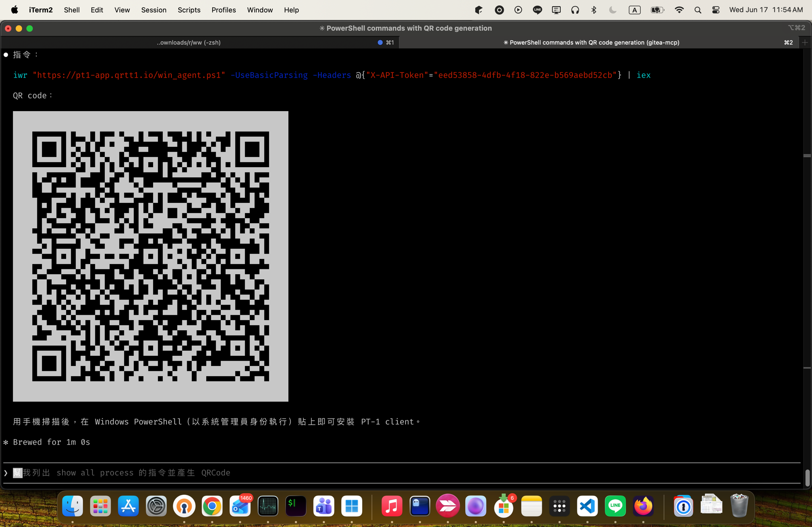Open Music app from the Dock
The width and height of the screenshot is (812, 527).
click(x=392, y=506)
